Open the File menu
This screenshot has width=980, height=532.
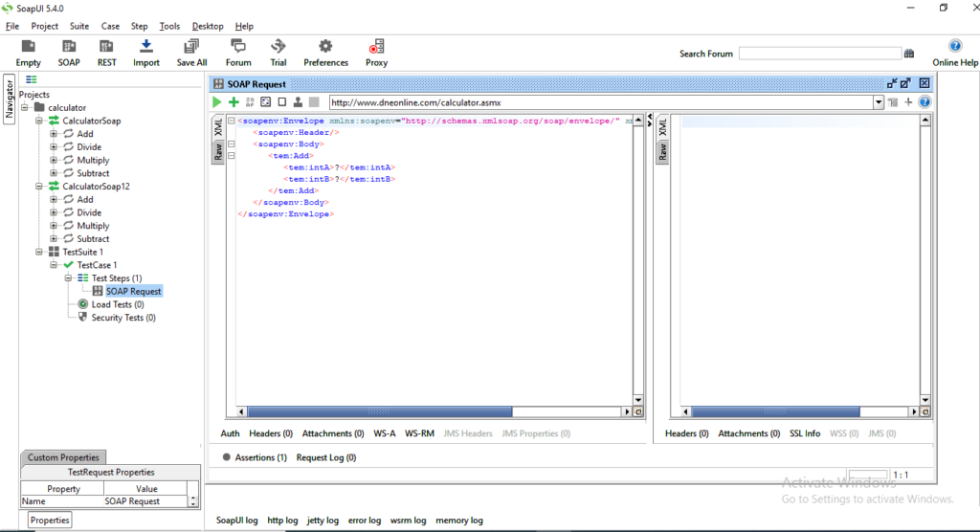(11, 26)
